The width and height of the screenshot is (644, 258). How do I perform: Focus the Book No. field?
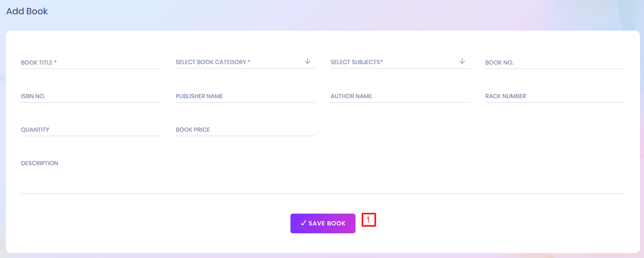coord(555,63)
